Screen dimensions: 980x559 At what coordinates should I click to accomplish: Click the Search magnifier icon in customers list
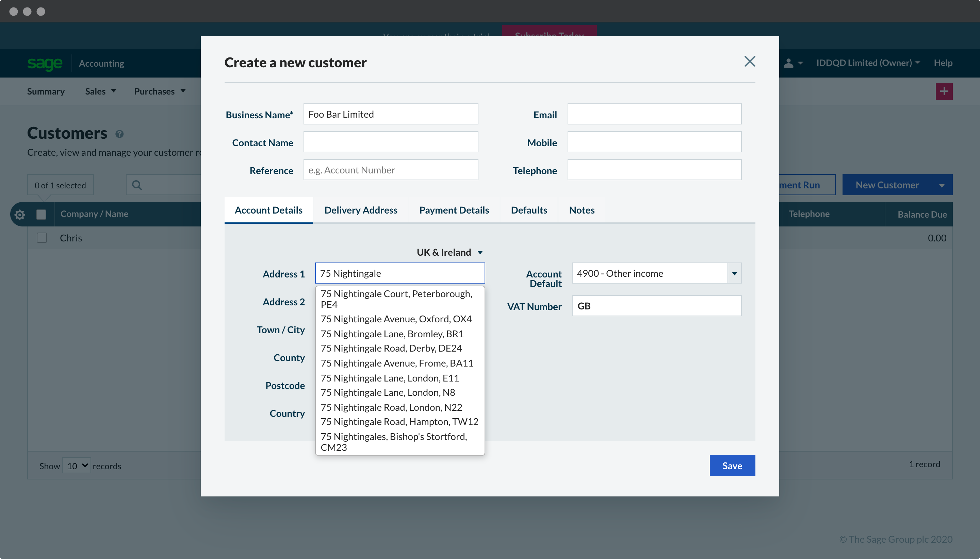tap(137, 184)
